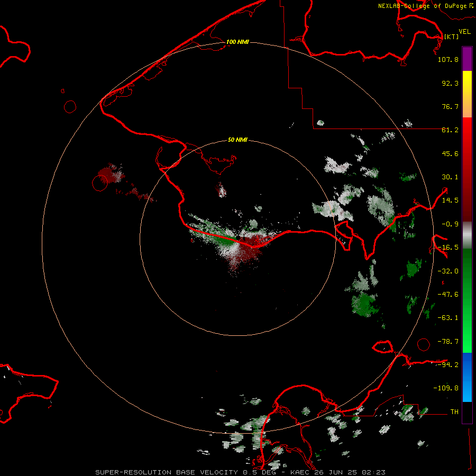Select the -32.0 legend value
This screenshot has width=476, height=476.
(x=448, y=271)
